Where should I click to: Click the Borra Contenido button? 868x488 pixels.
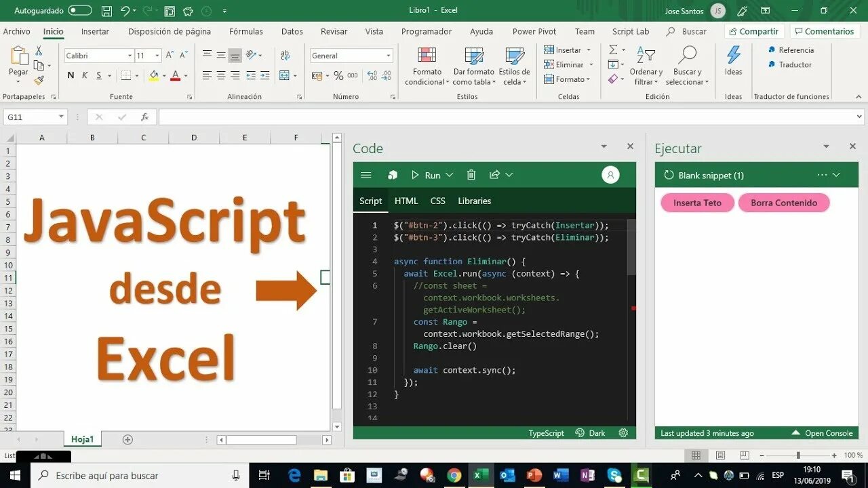click(x=784, y=203)
